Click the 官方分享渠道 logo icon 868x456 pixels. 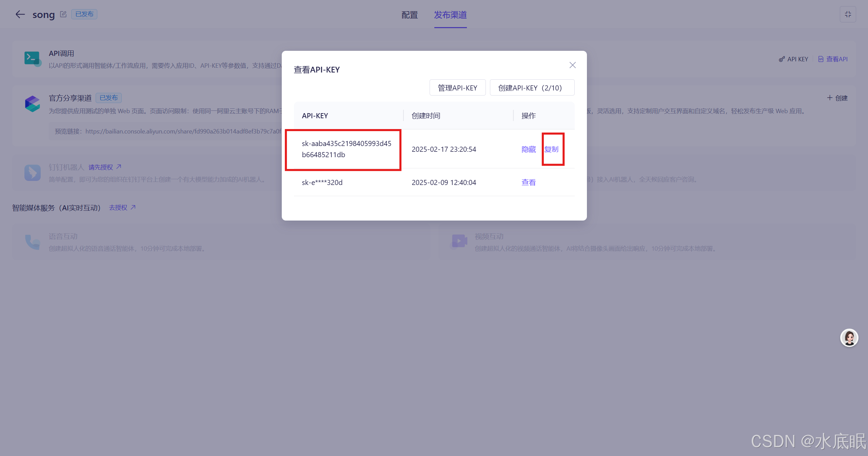[x=32, y=104]
